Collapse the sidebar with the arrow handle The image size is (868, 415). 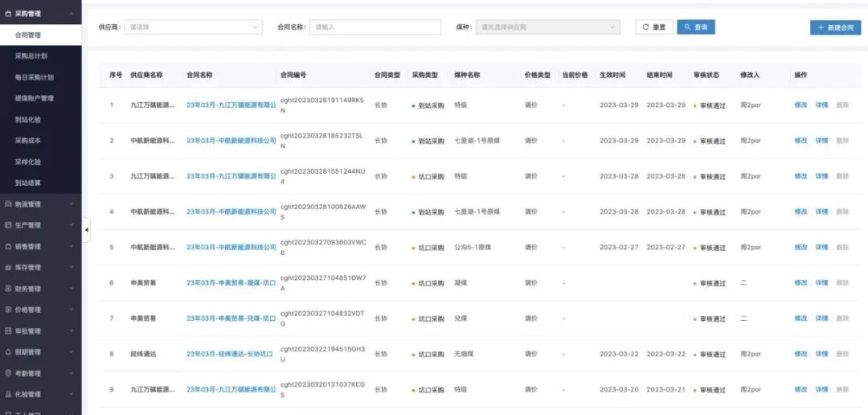86,230
